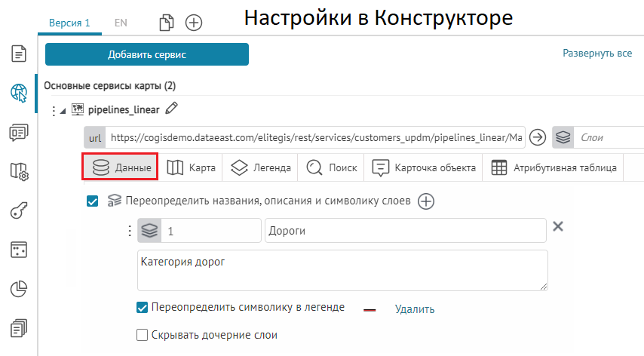Toggle override layer names and symbology checkbox
Image resolution: width=644 pixels, height=356 pixels.
93,201
